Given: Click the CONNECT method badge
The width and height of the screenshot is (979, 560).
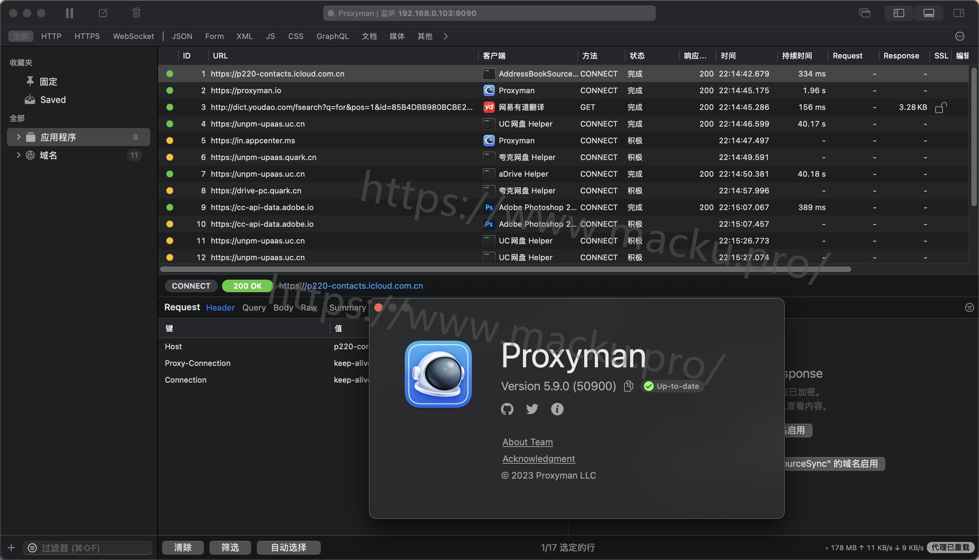Looking at the screenshot, I should pyautogui.click(x=191, y=286).
